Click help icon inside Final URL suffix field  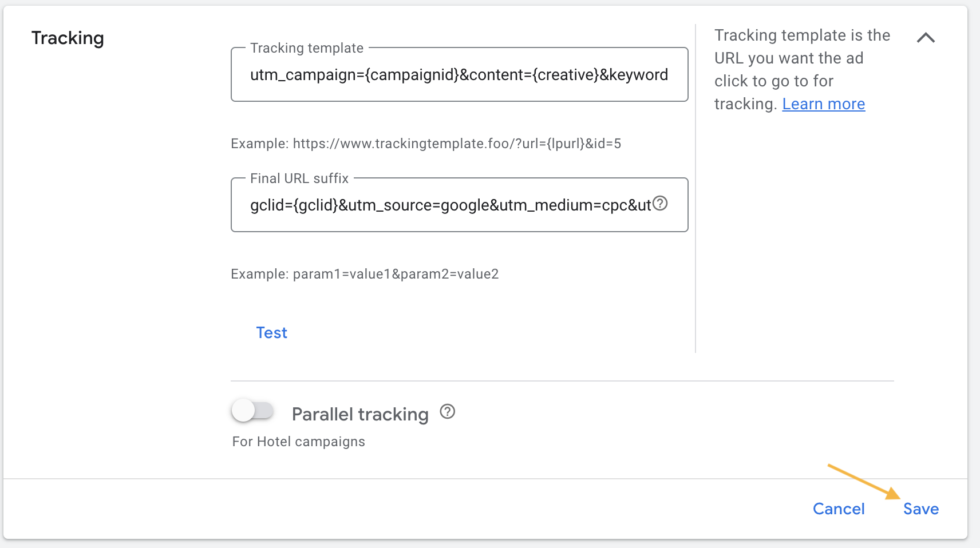coord(660,204)
